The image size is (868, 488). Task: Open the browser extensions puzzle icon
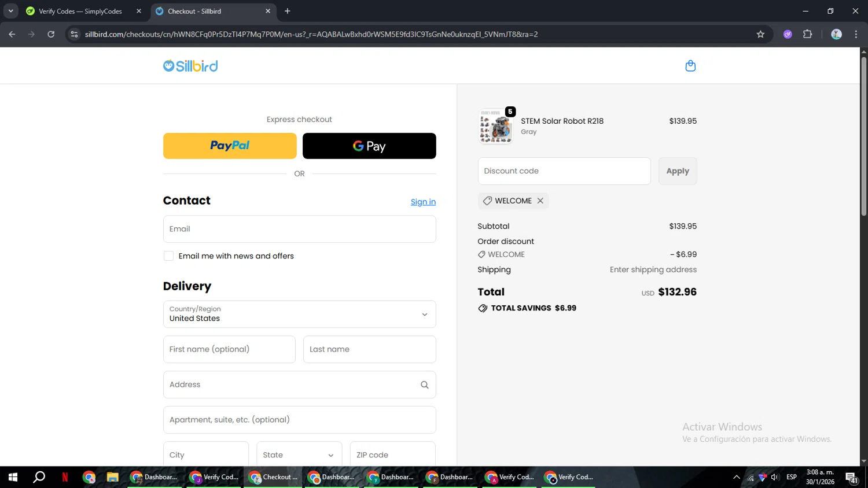click(808, 34)
